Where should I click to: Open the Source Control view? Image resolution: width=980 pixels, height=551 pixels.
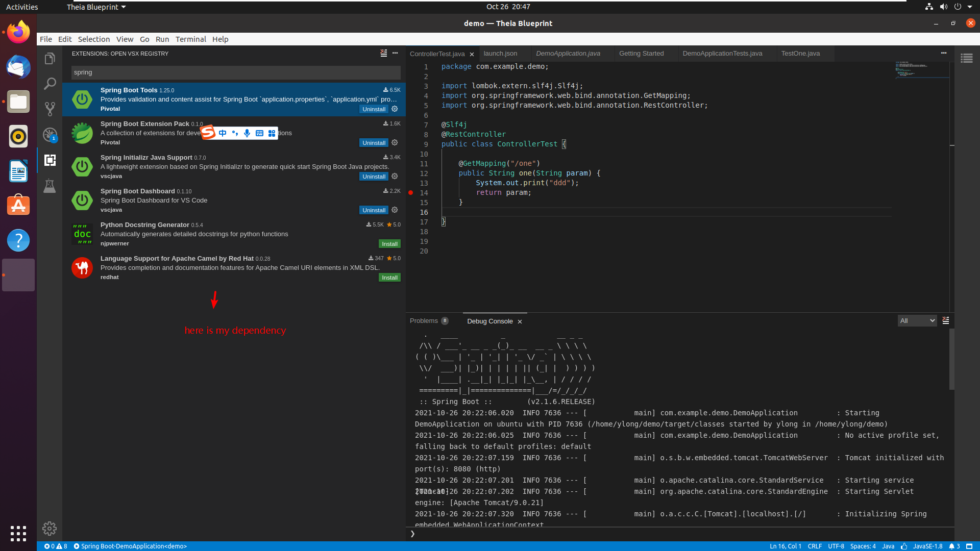coord(50,109)
